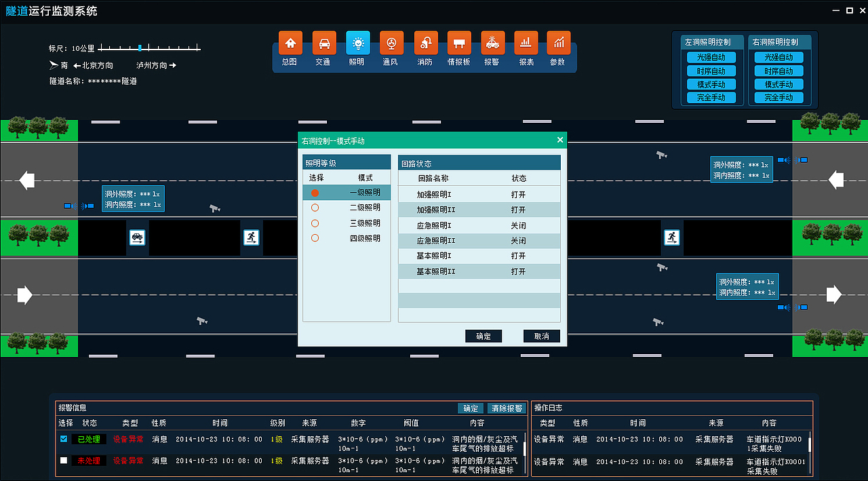Click the 已处理 status label
868x481 pixels.
[89, 439]
